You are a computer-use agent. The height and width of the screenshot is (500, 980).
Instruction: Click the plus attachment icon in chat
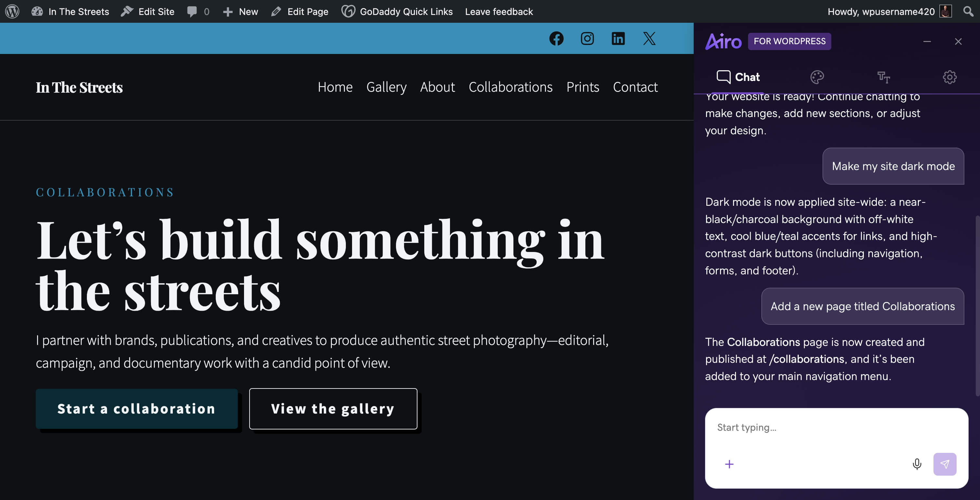click(729, 464)
